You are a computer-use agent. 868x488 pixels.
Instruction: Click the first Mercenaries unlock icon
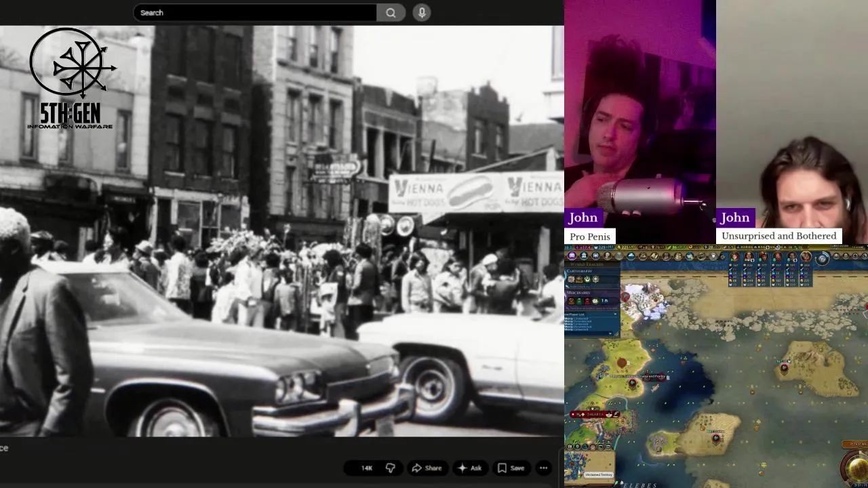(x=571, y=301)
